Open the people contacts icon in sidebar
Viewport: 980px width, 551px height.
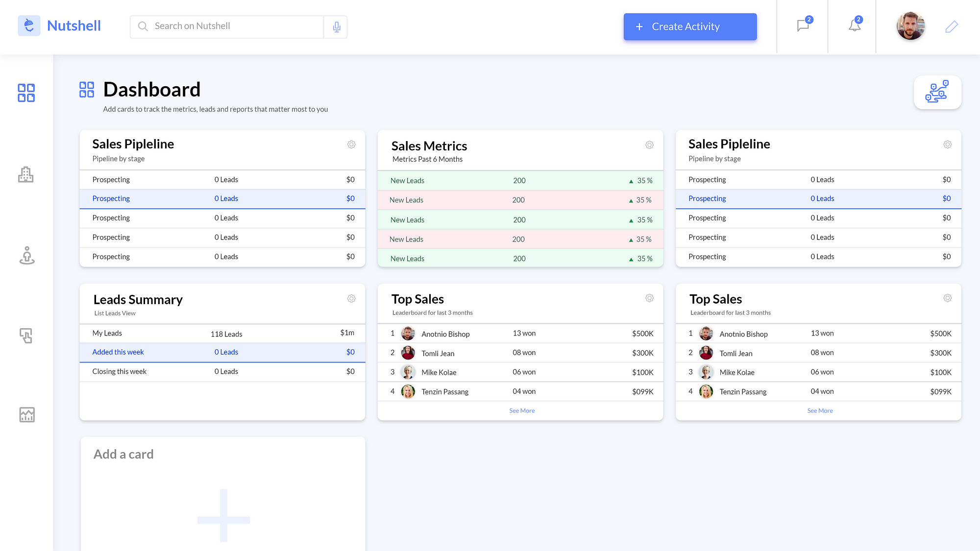click(x=27, y=255)
